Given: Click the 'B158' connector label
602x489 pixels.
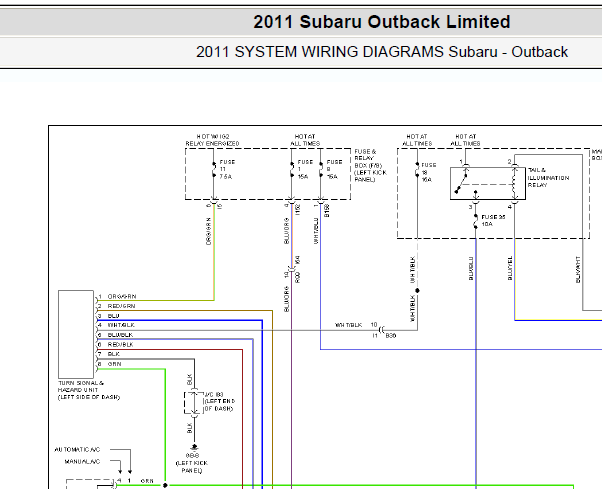Looking at the screenshot, I should pos(327,211).
